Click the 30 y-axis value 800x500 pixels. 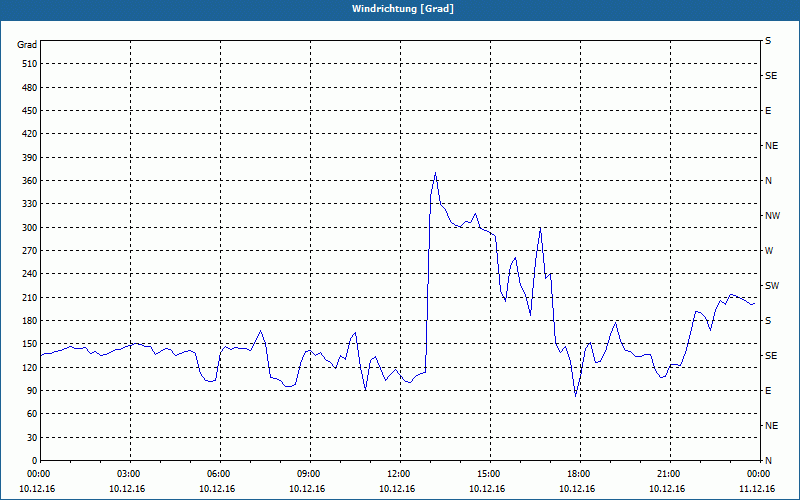click(32, 437)
